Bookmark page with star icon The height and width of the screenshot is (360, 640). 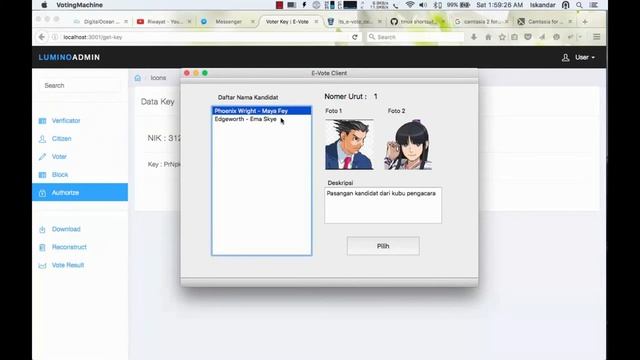(x=502, y=37)
